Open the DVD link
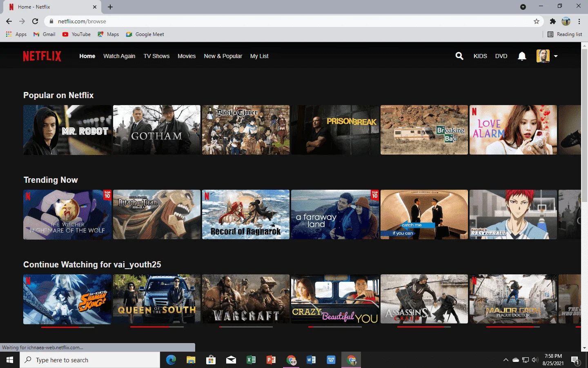 (501, 56)
